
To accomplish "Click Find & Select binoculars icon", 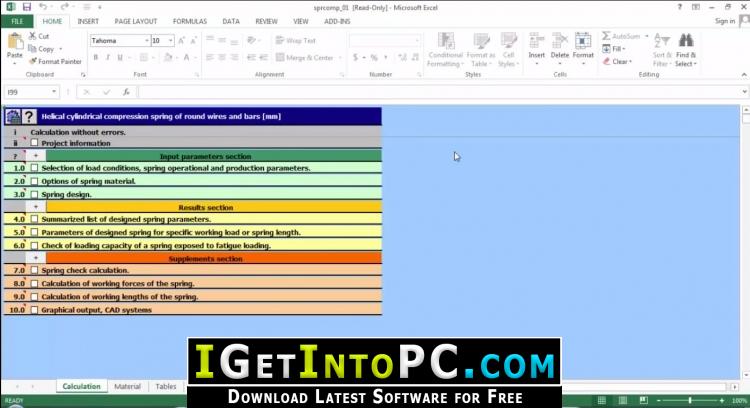I will [686, 41].
